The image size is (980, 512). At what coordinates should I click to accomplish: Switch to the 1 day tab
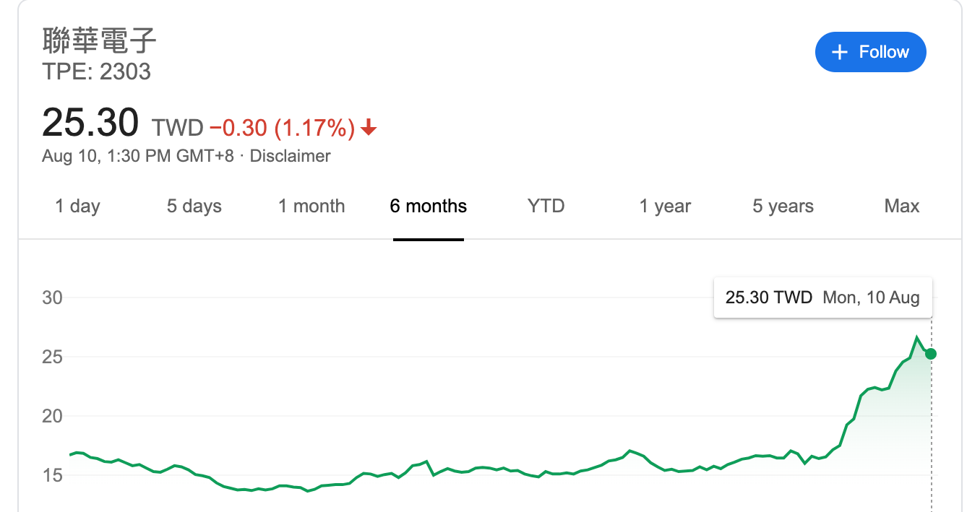click(x=77, y=207)
